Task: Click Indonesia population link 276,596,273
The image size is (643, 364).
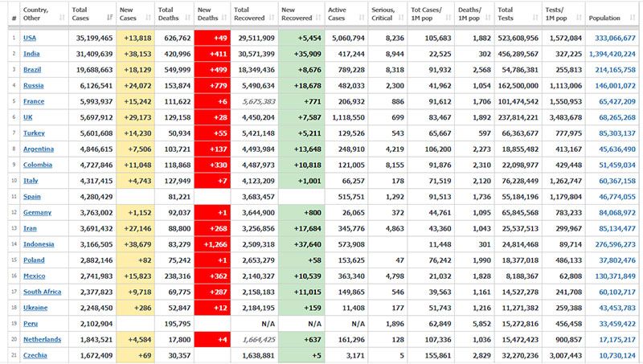Action: (615, 245)
